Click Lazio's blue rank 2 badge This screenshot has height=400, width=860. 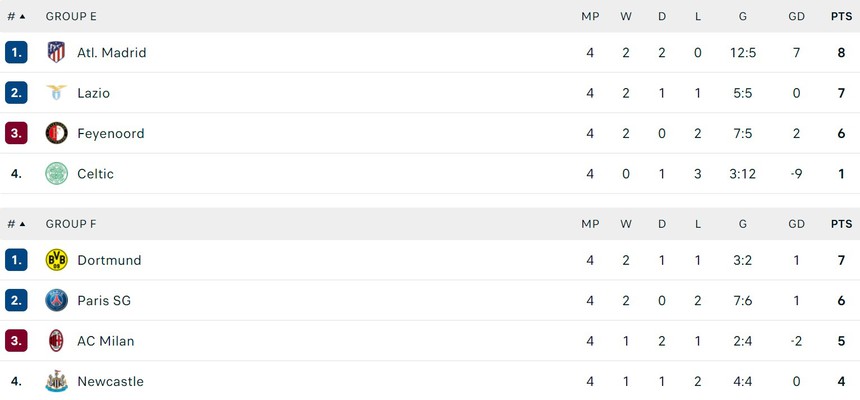coord(16,93)
